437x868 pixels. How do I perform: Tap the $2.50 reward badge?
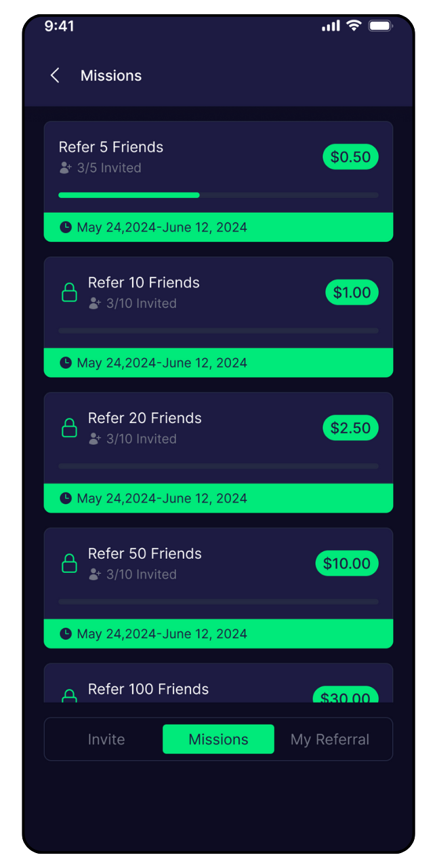point(350,428)
